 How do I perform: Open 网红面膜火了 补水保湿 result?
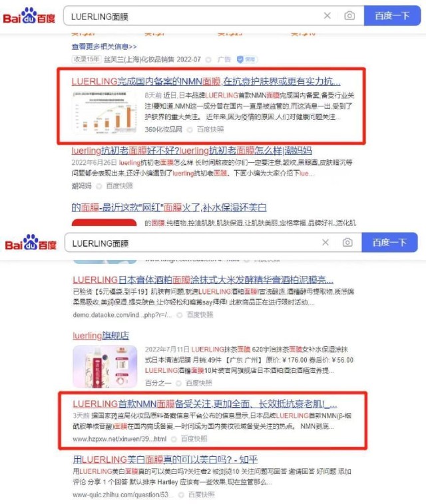[169, 207]
